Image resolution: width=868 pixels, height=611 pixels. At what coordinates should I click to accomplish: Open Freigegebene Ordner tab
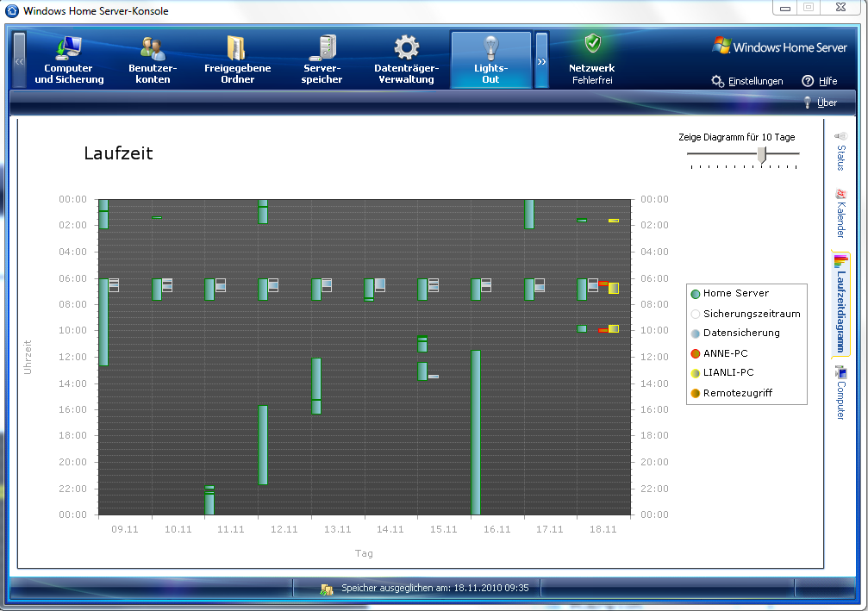click(x=238, y=59)
